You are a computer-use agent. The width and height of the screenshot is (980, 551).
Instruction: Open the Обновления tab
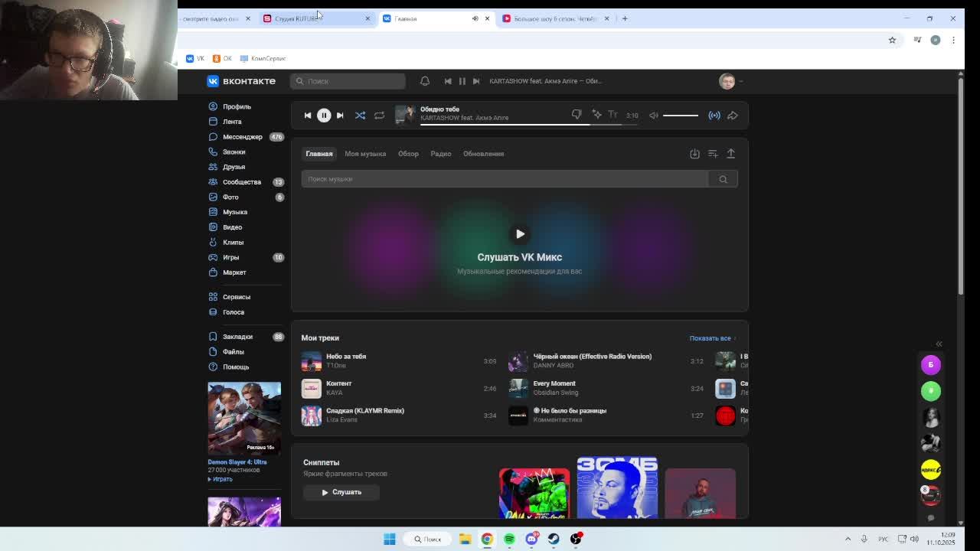point(483,154)
